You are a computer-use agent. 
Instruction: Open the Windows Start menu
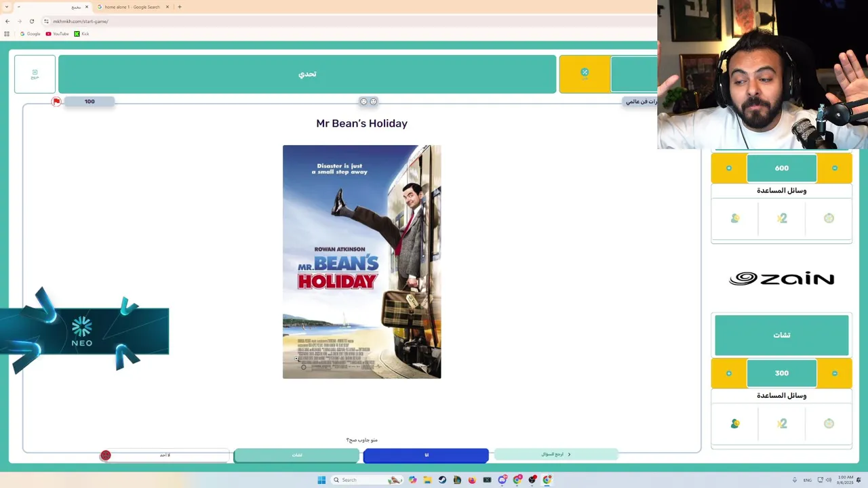[321, 480]
